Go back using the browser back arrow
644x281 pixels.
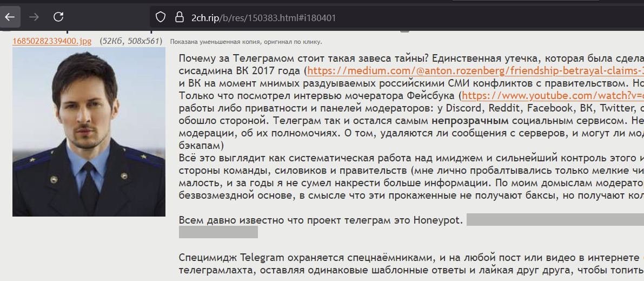(x=10, y=17)
